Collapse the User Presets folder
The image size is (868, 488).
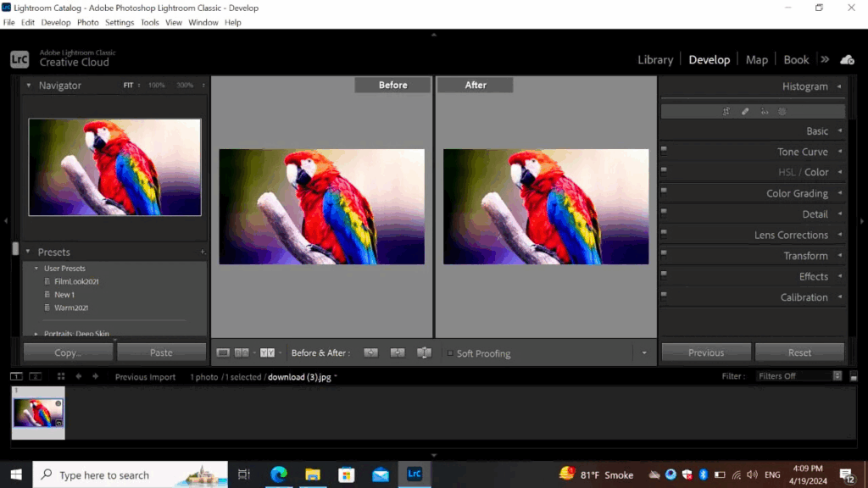[36, 269]
